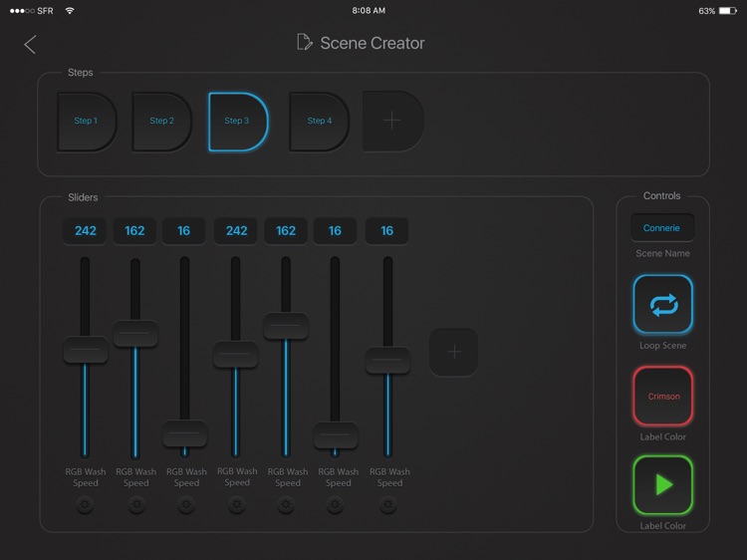
Task: Select Step 2
Action: (162, 122)
